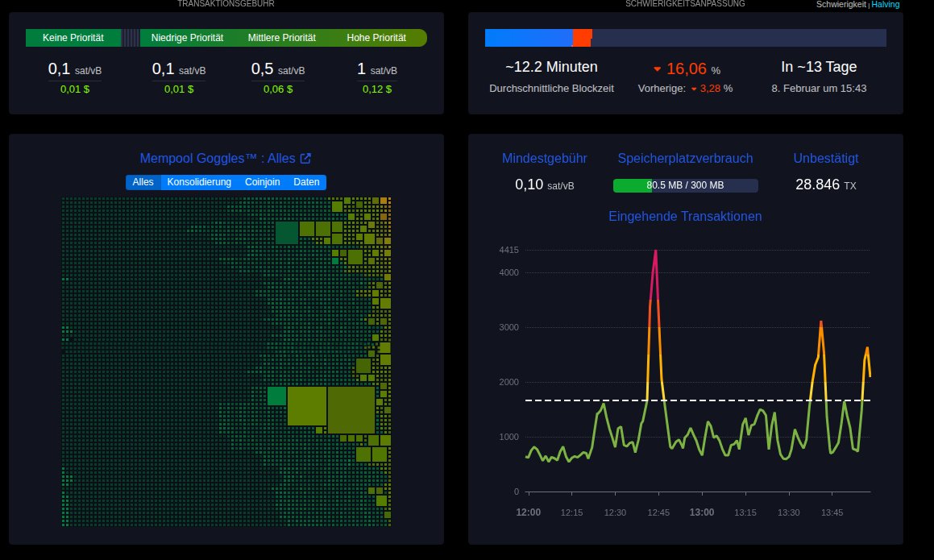Viewport: 934px width, 560px height.
Task: Click the Hohe Priorität fee band
Action: click(376, 38)
